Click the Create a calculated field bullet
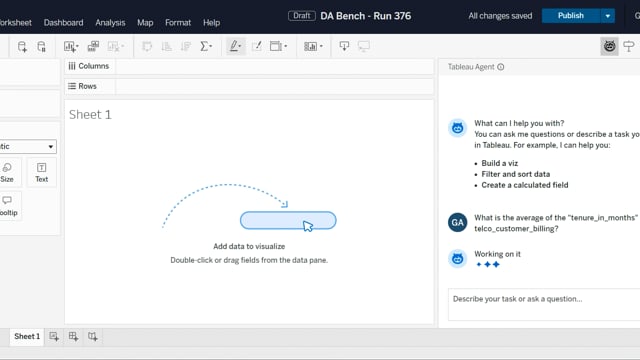 coord(524,185)
